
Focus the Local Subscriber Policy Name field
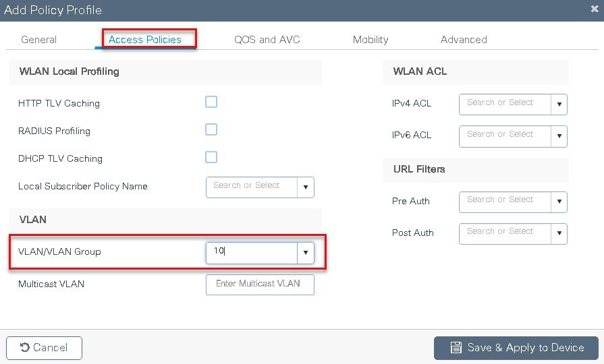pos(252,187)
